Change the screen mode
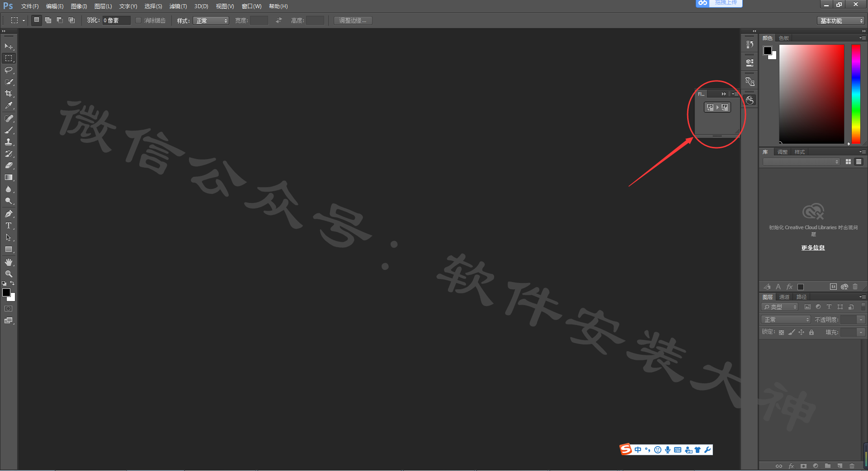868x471 pixels. point(9,320)
